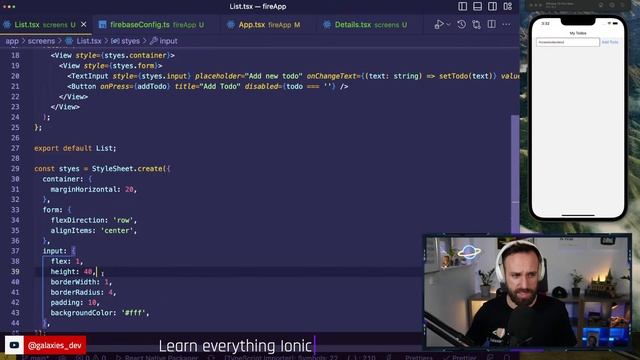Click React icon on App.tsx tab
Screen dimensions: 640x360
[231, 24]
